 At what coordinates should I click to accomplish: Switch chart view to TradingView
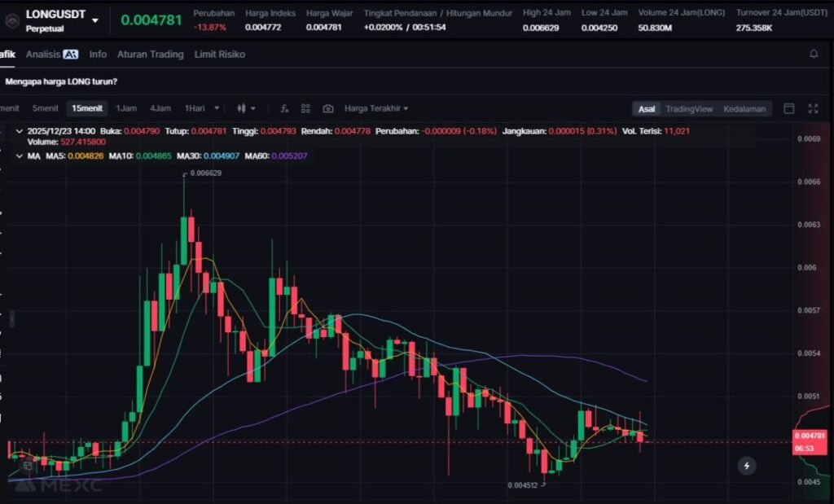(688, 109)
